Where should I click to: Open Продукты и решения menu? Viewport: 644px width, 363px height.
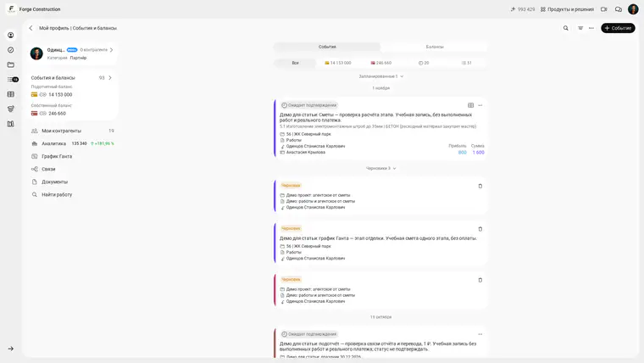567,9
